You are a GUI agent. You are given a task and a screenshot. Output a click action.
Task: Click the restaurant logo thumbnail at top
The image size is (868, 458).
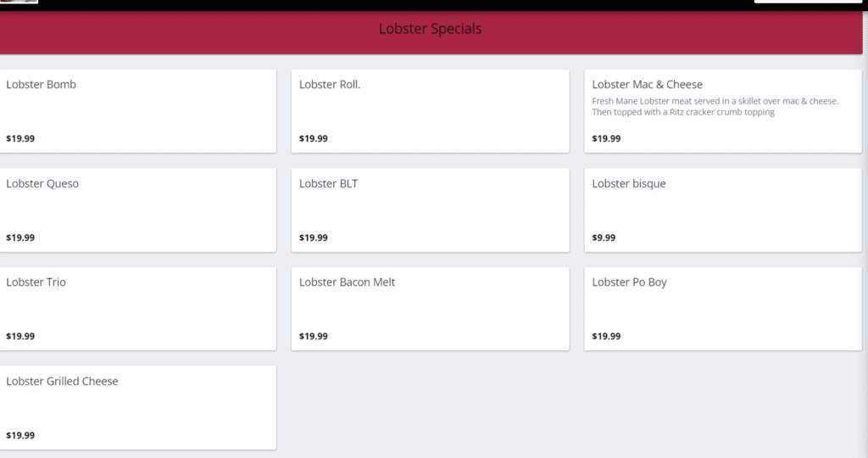19,2
